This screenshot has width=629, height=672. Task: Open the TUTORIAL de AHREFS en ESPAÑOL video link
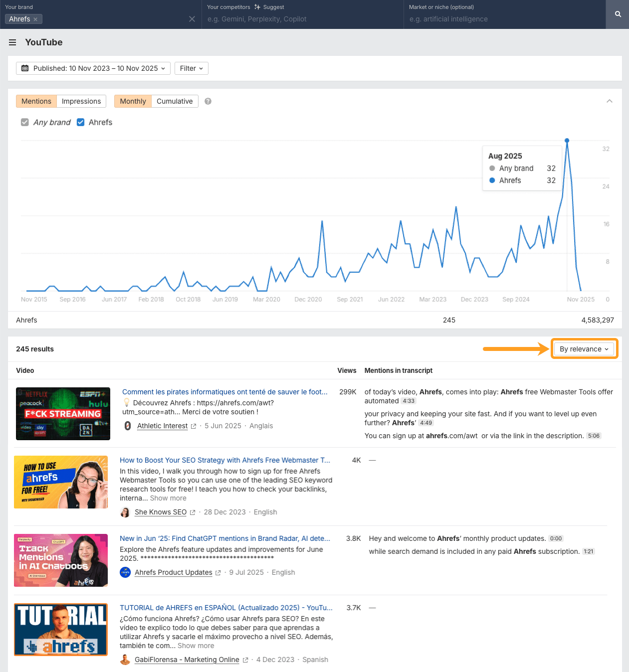(x=225, y=608)
